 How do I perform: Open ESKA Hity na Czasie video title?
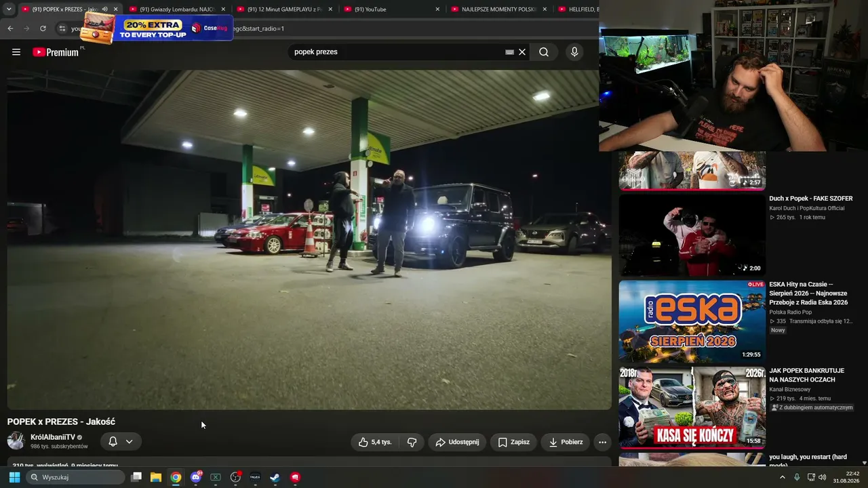coord(808,293)
